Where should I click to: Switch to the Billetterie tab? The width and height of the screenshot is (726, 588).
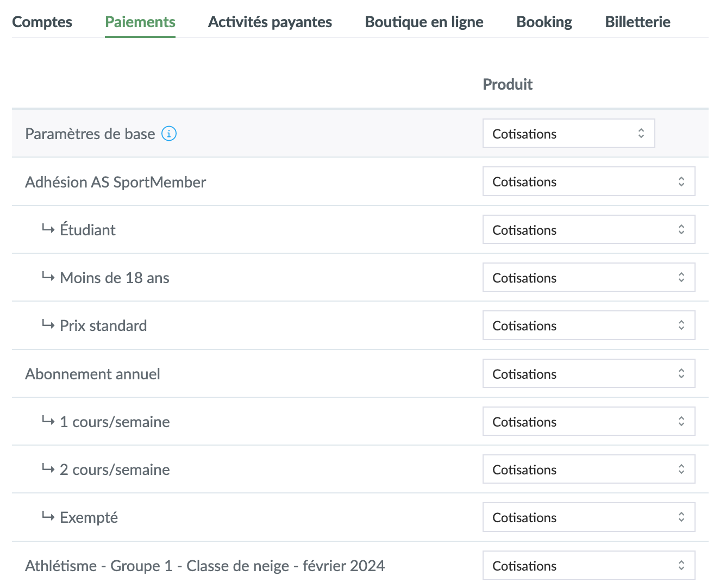click(637, 22)
